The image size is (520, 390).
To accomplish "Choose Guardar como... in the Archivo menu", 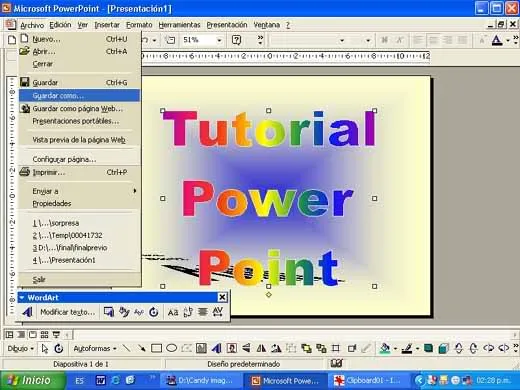I will [x=79, y=96].
